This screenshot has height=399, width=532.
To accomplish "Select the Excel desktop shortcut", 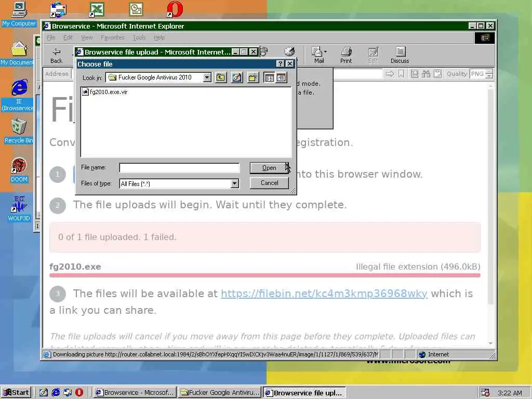I will (x=97, y=9).
